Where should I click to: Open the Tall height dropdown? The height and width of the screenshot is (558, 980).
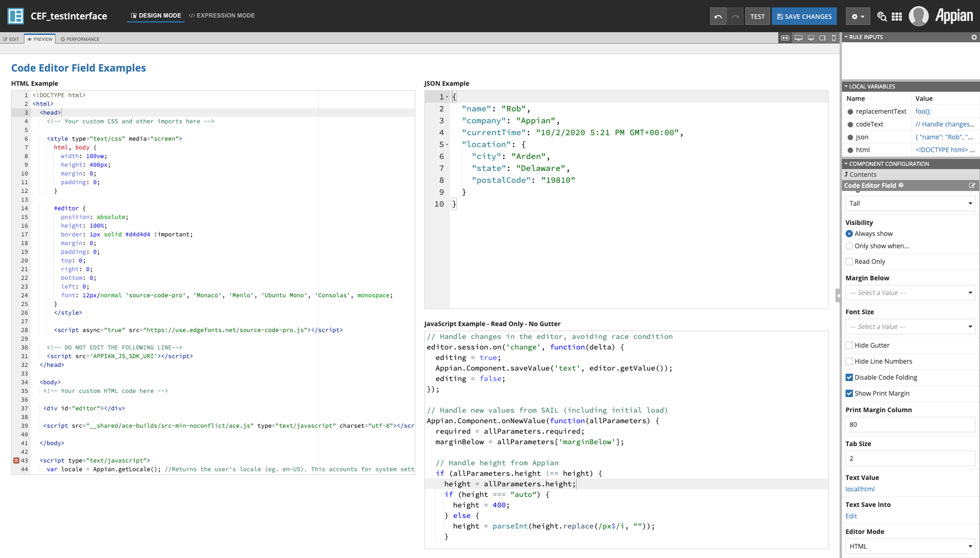click(x=910, y=203)
